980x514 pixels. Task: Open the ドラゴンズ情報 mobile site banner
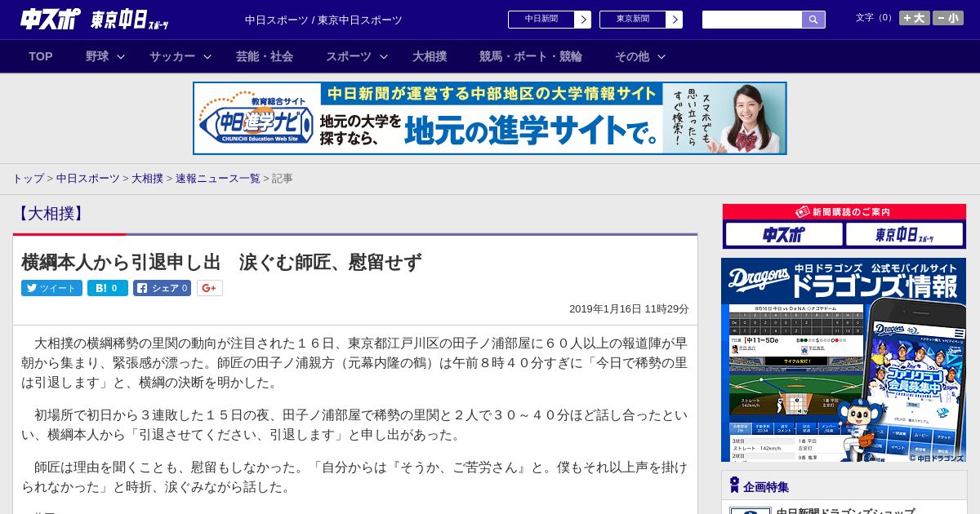844,360
